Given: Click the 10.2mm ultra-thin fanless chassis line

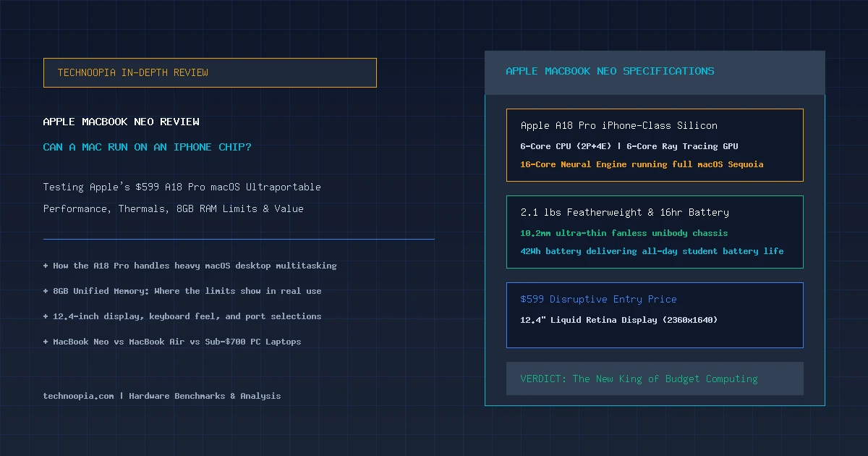Looking at the screenshot, I should pos(624,233).
